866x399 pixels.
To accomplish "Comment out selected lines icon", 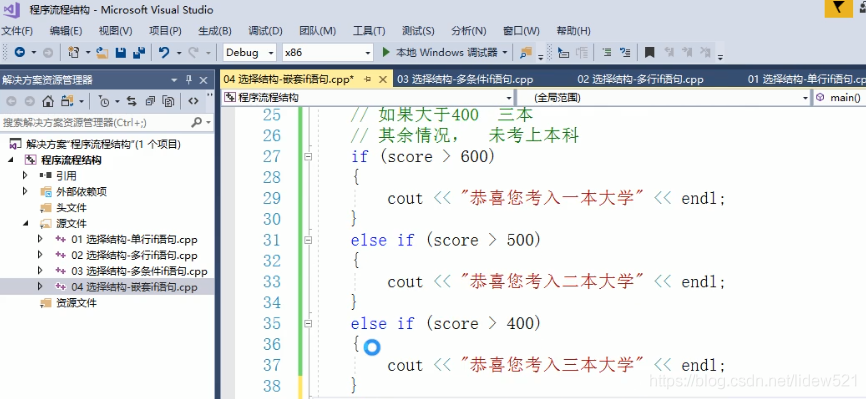I will click(x=606, y=52).
